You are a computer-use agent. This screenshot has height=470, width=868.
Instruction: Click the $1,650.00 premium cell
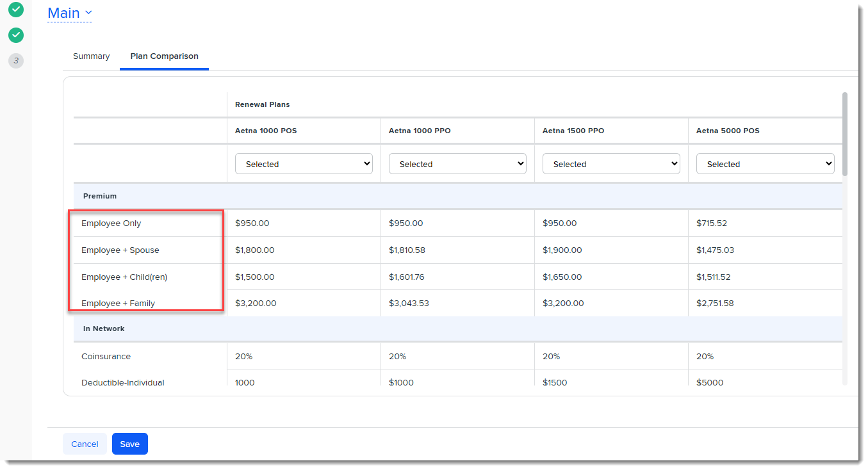[562, 277]
